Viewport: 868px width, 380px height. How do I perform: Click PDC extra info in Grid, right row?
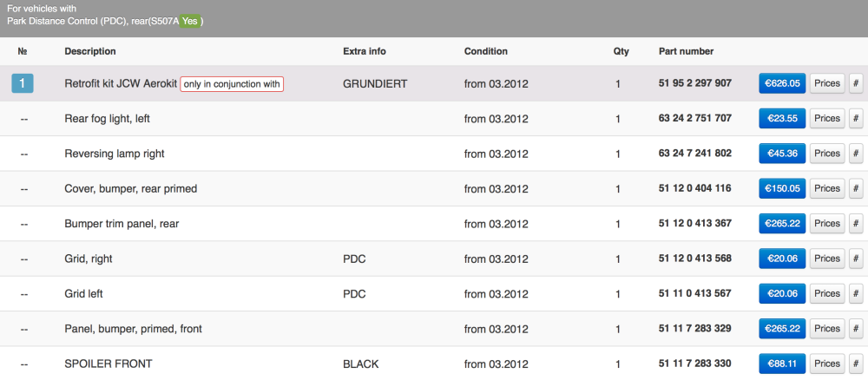pyautogui.click(x=354, y=259)
